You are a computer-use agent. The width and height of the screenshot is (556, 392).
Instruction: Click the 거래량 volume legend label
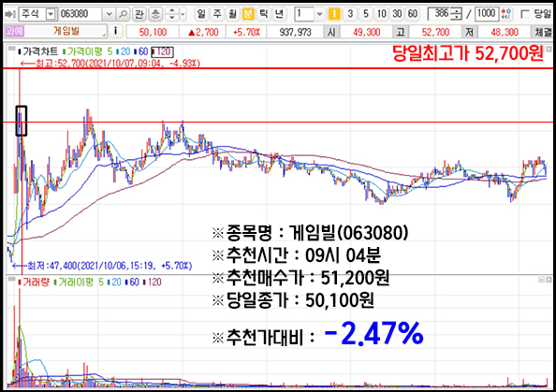(34, 283)
